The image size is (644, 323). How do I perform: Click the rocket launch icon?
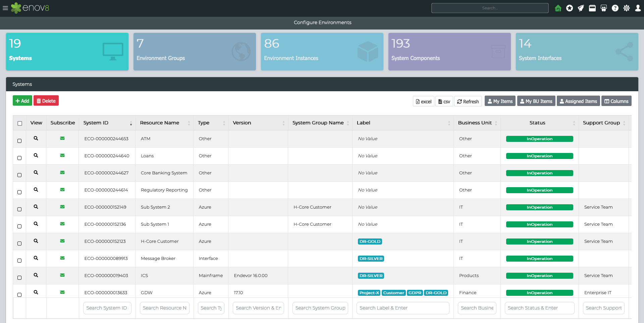(581, 8)
